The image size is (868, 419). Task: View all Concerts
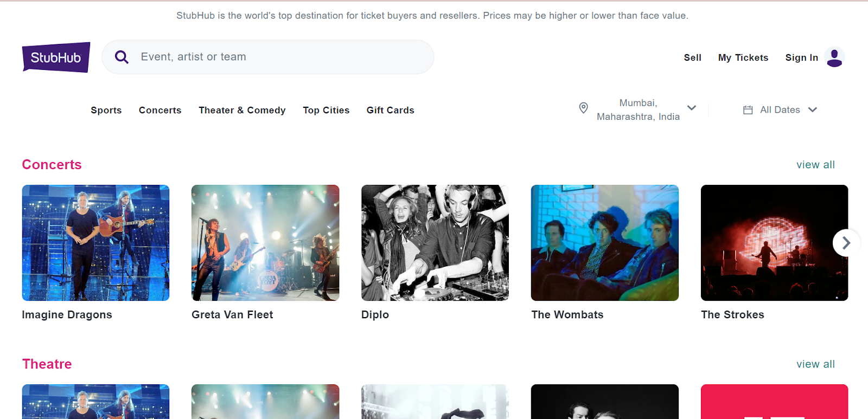click(x=815, y=165)
